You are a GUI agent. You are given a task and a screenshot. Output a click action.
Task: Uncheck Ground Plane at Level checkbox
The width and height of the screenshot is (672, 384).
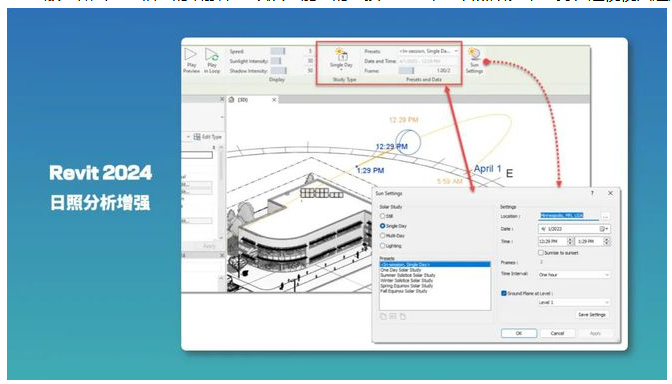point(504,294)
